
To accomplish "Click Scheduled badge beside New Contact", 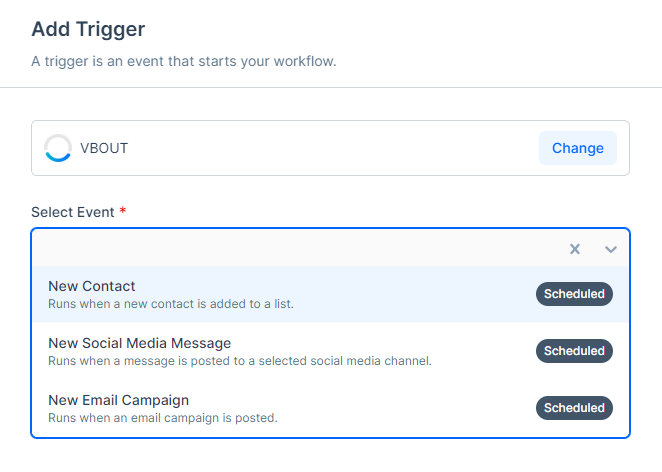I will [574, 294].
